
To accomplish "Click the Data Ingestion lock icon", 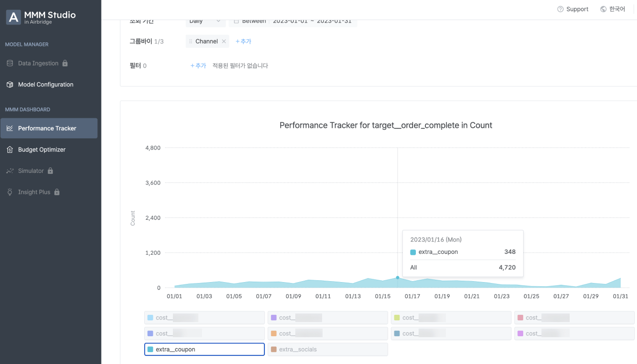I will [65, 63].
